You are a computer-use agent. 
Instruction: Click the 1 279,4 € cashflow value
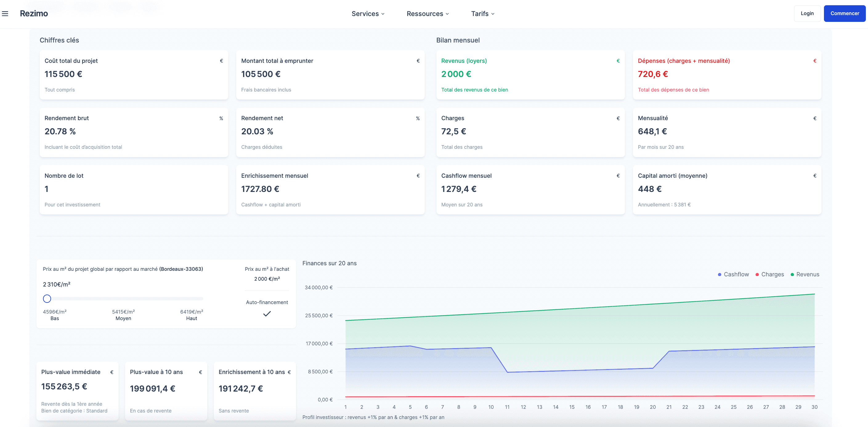(459, 189)
